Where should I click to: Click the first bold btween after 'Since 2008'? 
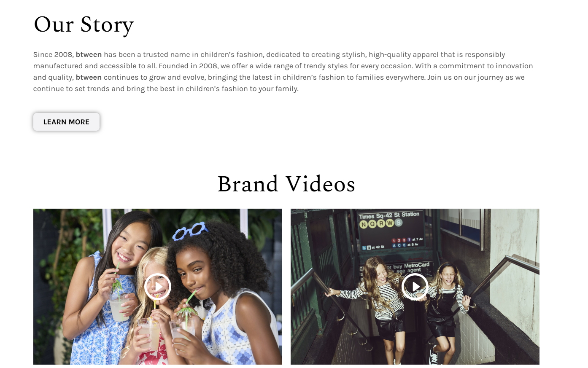89,54
